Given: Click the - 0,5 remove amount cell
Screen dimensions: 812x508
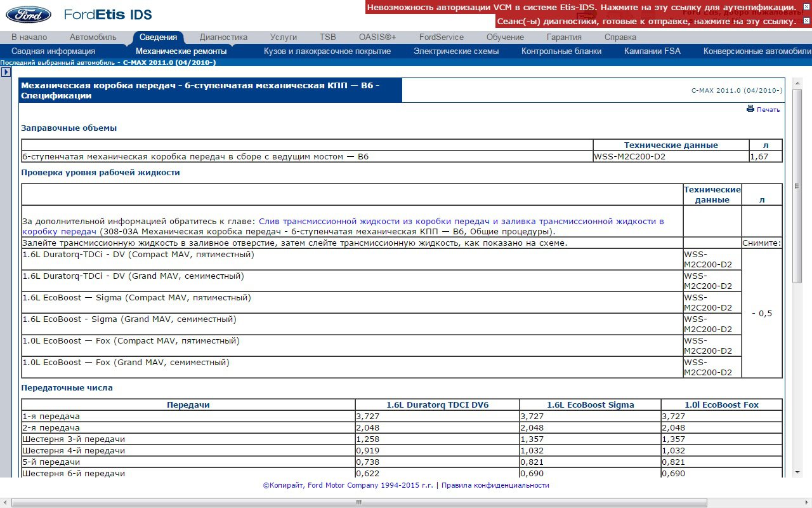Looking at the screenshot, I should [x=762, y=313].
